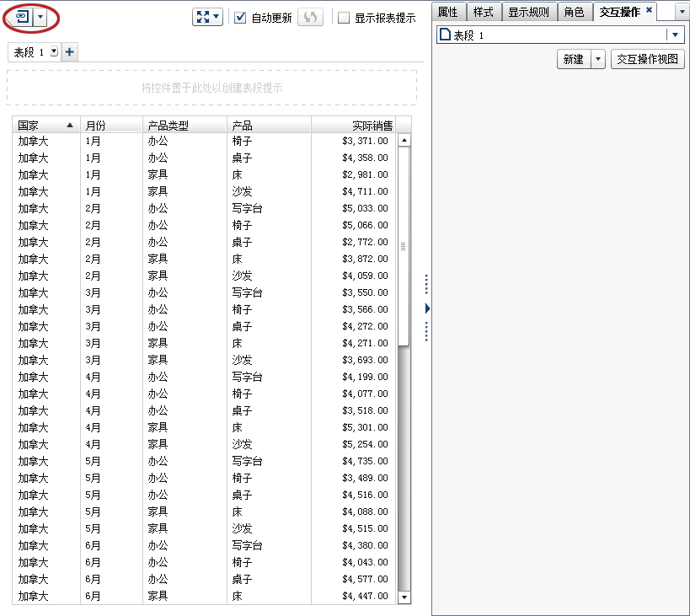Viewport: 690px width, 616px height.
Task: Click the circled link icon in top-left toolbar
Action: click(21, 15)
